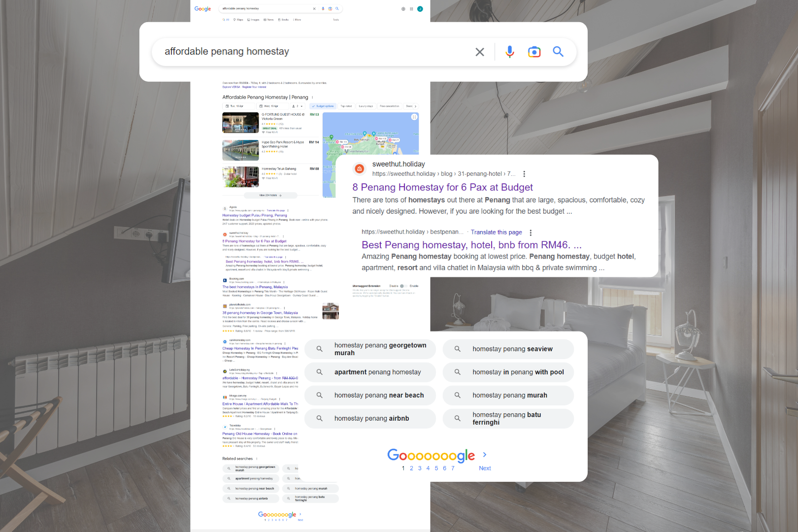Open the planetofhotels result house thumbnail
Image resolution: width=798 pixels, height=532 pixels.
(331, 311)
